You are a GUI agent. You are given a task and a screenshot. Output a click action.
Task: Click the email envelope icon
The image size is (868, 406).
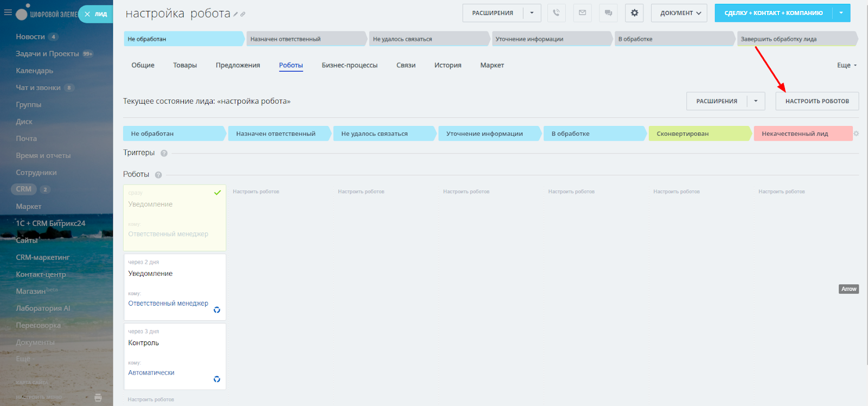(582, 13)
